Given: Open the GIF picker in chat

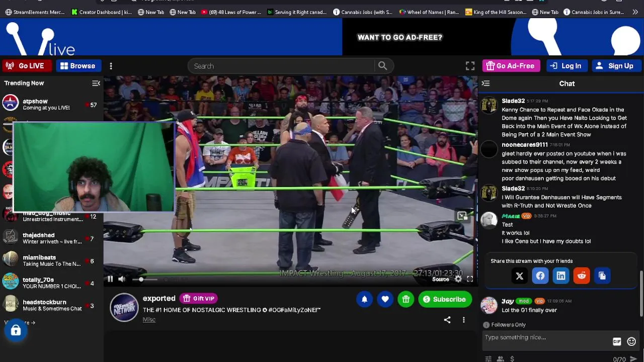Looking at the screenshot, I should tap(617, 342).
